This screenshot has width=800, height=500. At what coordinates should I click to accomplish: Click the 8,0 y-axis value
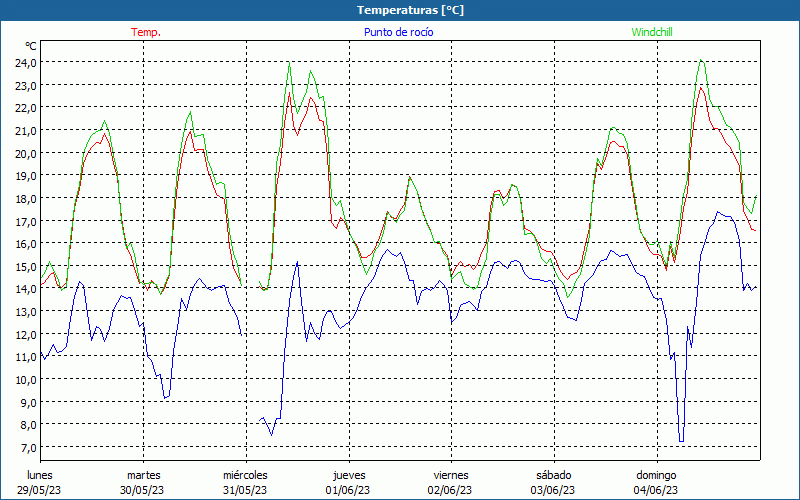click(x=28, y=425)
